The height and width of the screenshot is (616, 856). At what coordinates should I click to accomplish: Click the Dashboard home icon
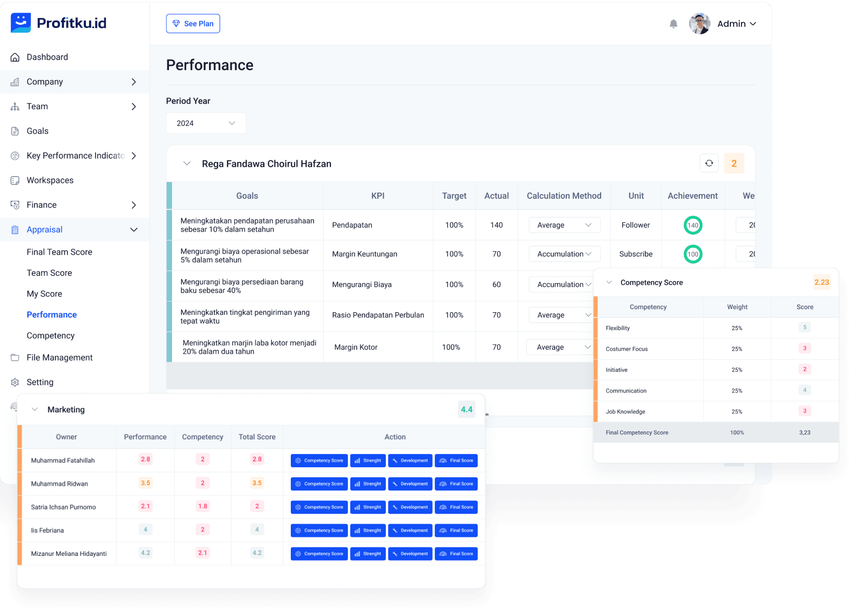click(x=15, y=57)
